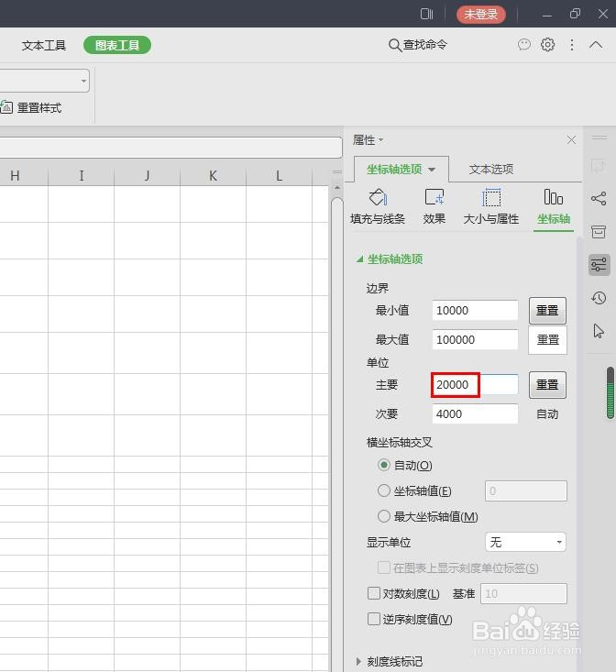Select column J header
The width and height of the screenshot is (616, 672).
pos(147,176)
